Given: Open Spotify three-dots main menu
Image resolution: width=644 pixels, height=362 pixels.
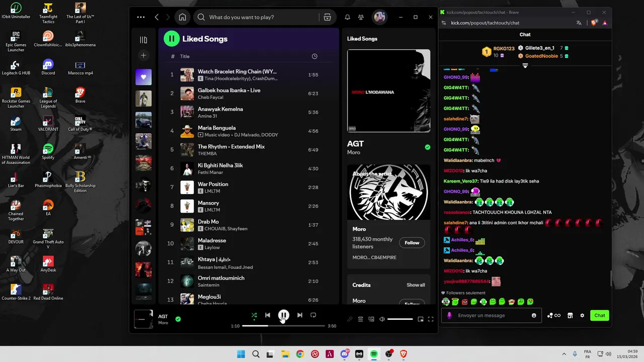Looking at the screenshot, I should coord(141,17).
